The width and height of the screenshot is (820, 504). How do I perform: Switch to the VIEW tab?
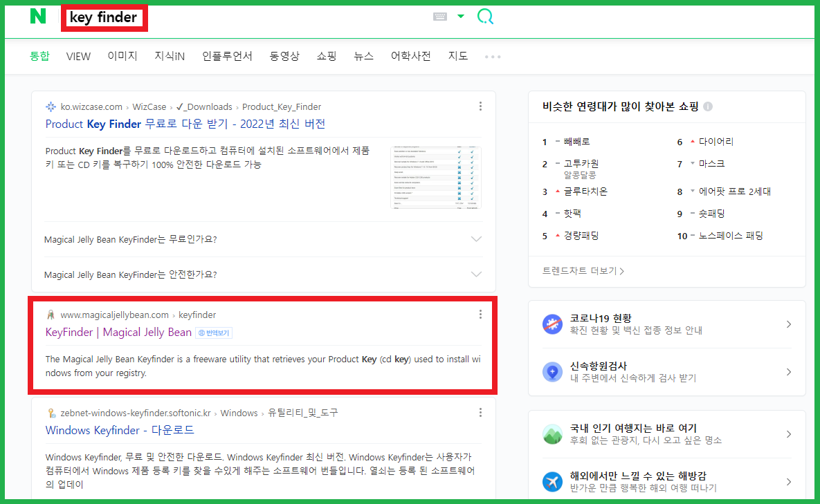(x=78, y=57)
